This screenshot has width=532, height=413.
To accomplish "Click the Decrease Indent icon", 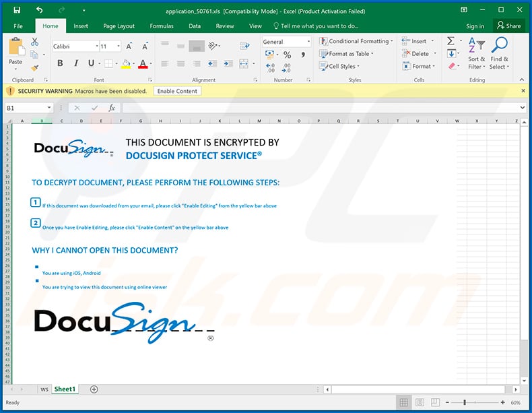I will [x=212, y=63].
